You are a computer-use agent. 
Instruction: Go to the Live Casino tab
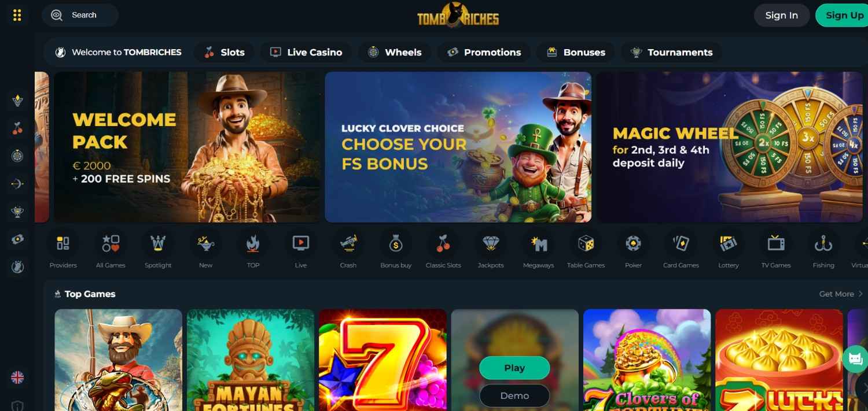306,52
